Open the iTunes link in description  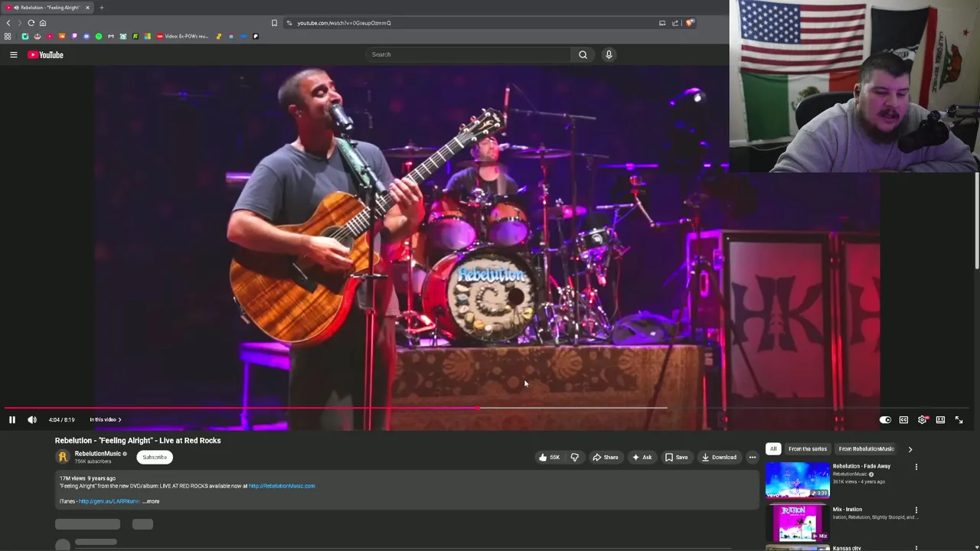click(x=109, y=501)
